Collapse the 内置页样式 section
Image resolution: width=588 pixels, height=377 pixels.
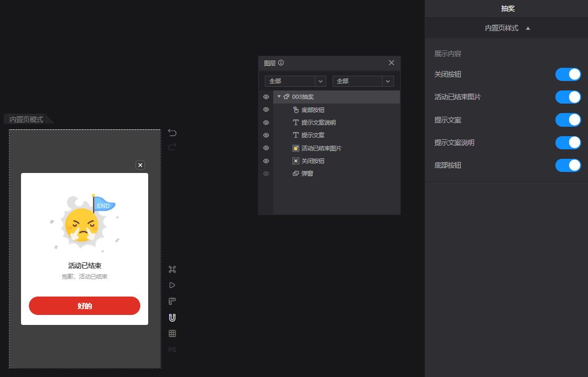(528, 28)
